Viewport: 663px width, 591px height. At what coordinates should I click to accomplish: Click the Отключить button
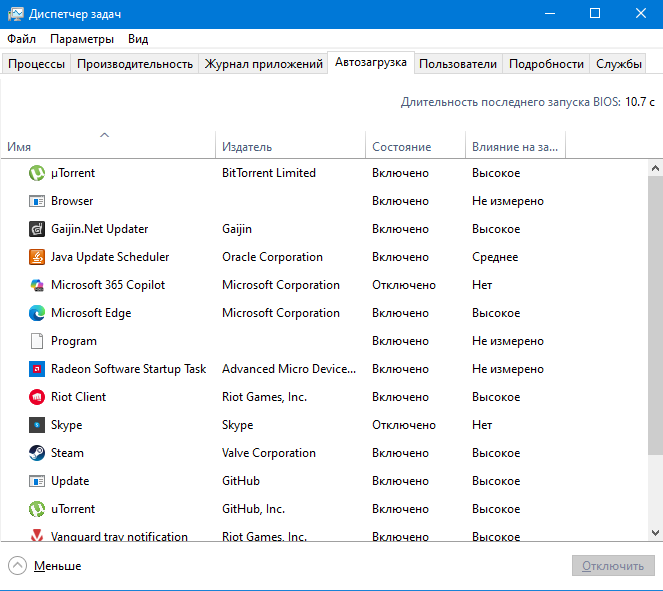tap(613, 566)
